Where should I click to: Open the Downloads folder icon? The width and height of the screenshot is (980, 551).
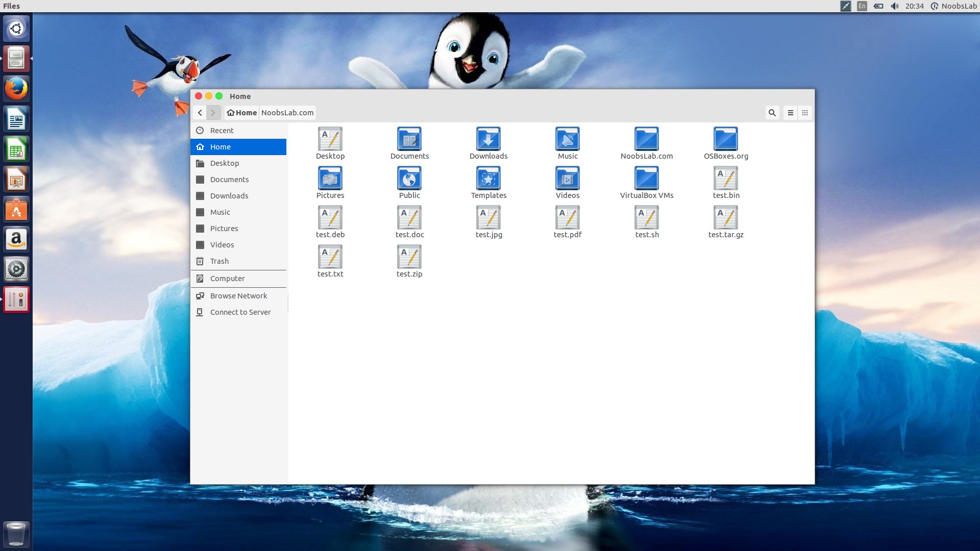488,139
